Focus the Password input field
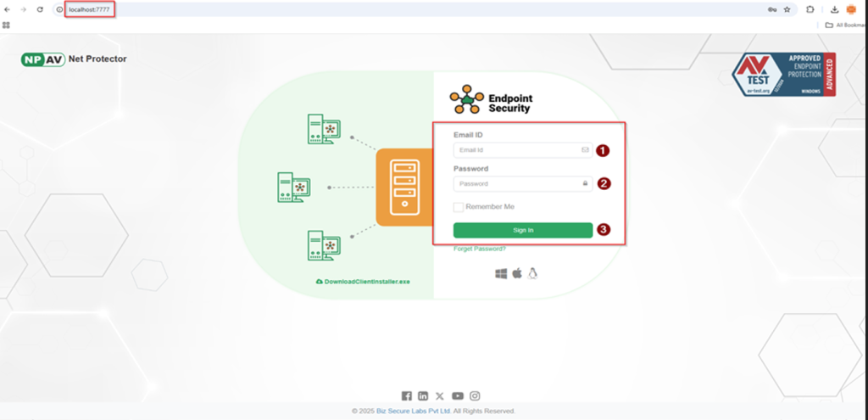This screenshot has height=420, width=868. click(517, 183)
